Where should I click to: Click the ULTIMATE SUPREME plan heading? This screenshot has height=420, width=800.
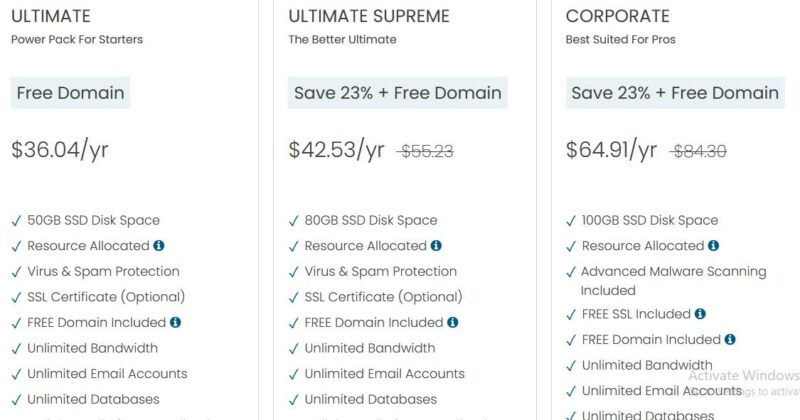(369, 16)
